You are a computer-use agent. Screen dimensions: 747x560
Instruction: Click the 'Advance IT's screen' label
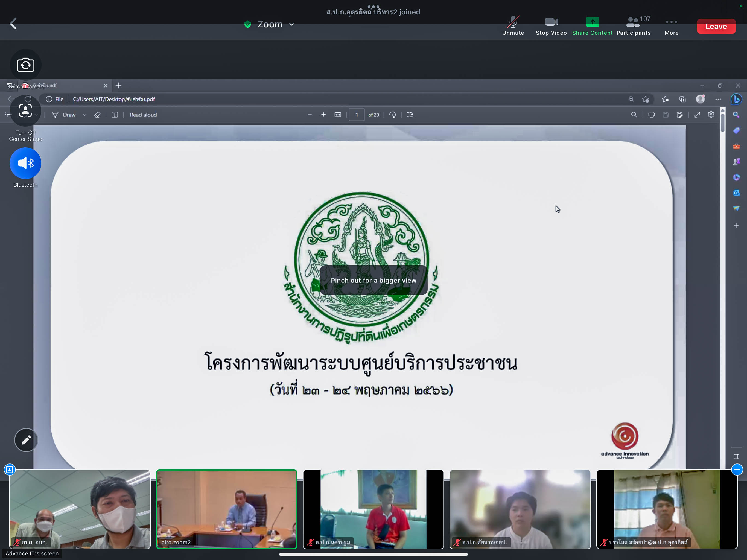[x=32, y=554]
